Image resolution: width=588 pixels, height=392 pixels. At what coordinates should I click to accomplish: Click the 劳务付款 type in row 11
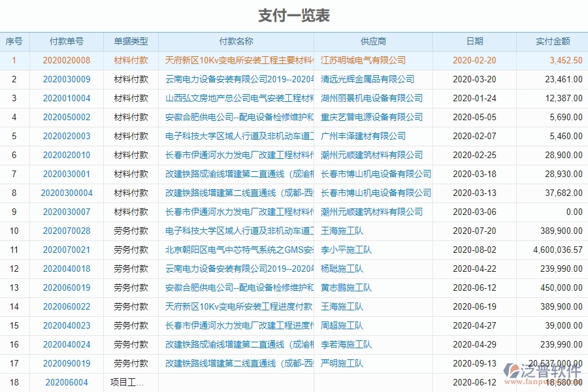coord(131,250)
